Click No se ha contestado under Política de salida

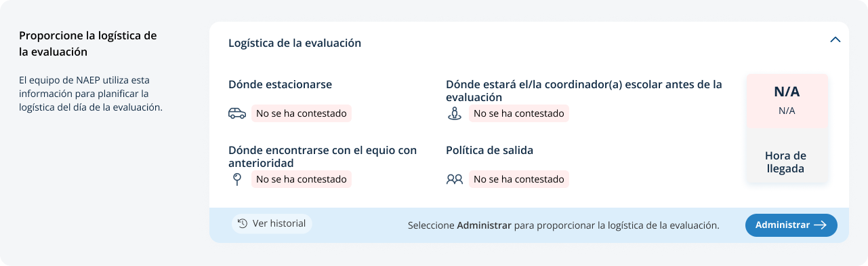coord(519,179)
